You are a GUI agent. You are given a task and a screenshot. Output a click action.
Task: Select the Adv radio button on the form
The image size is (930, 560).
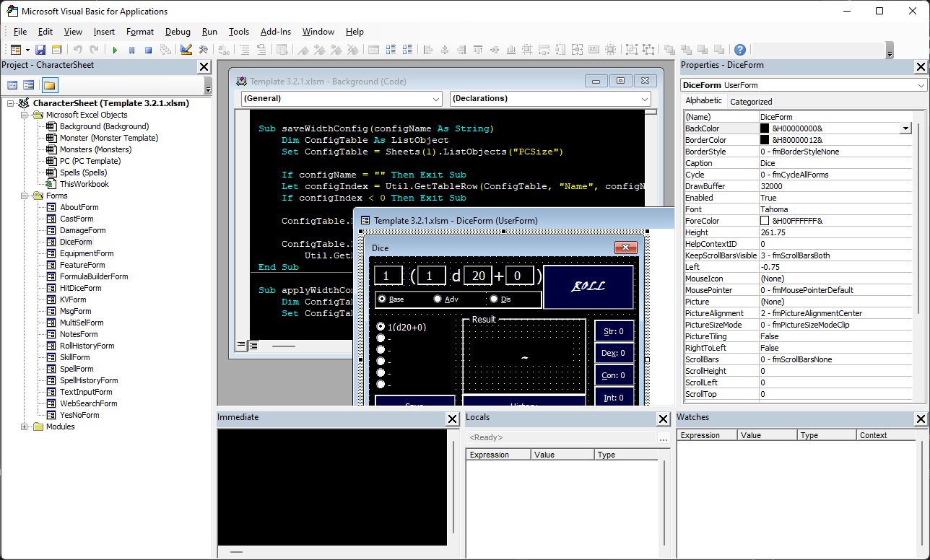point(438,299)
